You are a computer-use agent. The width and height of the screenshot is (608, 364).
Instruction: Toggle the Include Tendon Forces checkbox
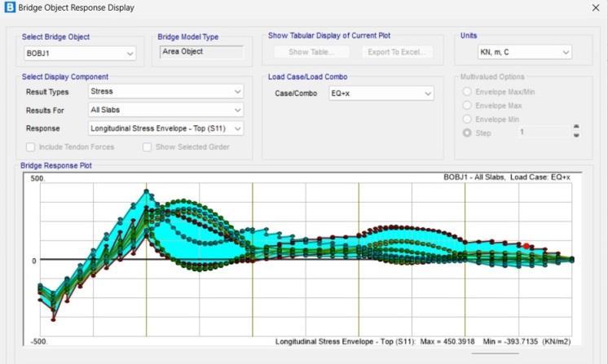31,147
